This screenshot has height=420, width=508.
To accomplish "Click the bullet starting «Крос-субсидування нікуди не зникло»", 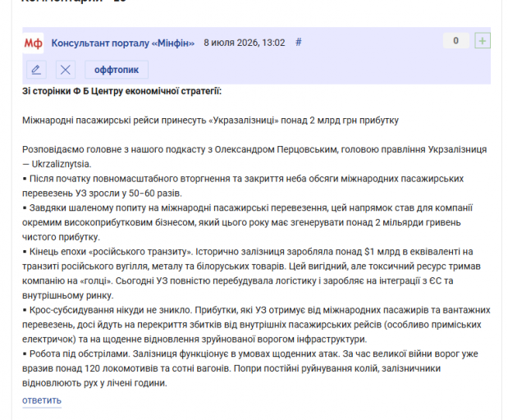I will pos(256,325).
